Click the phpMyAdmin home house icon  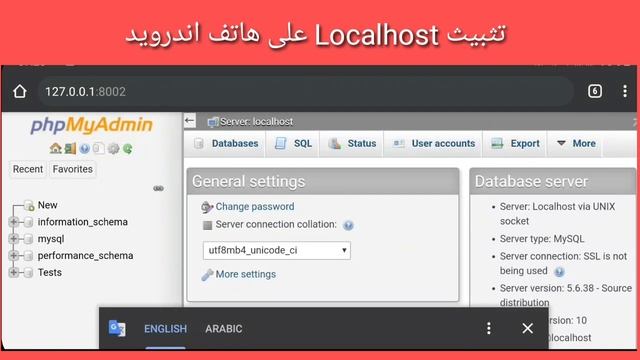coord(56,148)
